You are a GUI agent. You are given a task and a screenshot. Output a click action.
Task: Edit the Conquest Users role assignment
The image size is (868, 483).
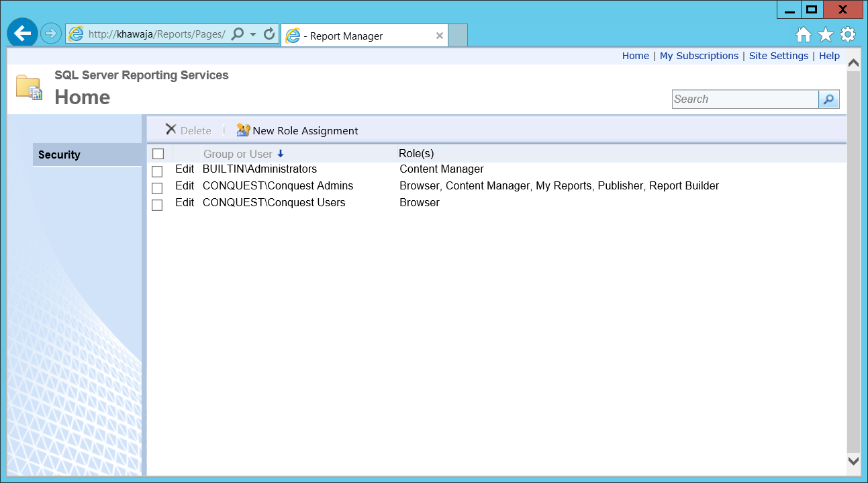coord(185,203)
